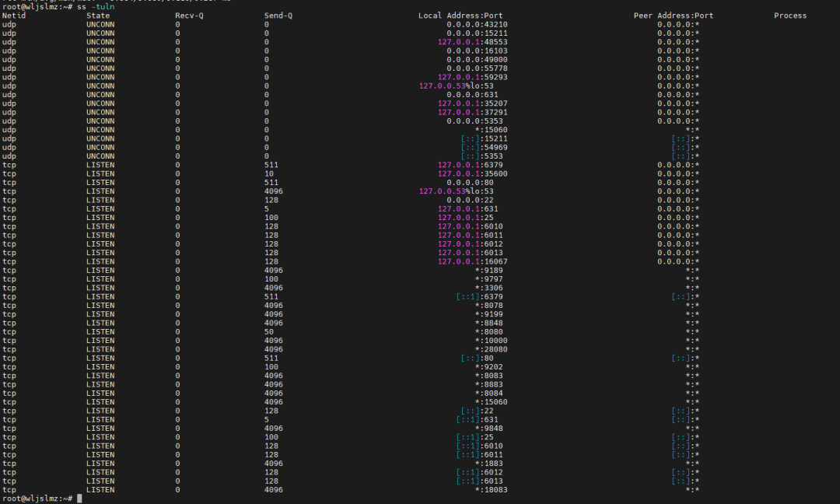Click the terminal cursor at bottom prompt
This screenshot has width=840, height=504.
click(x=79, y=499)
